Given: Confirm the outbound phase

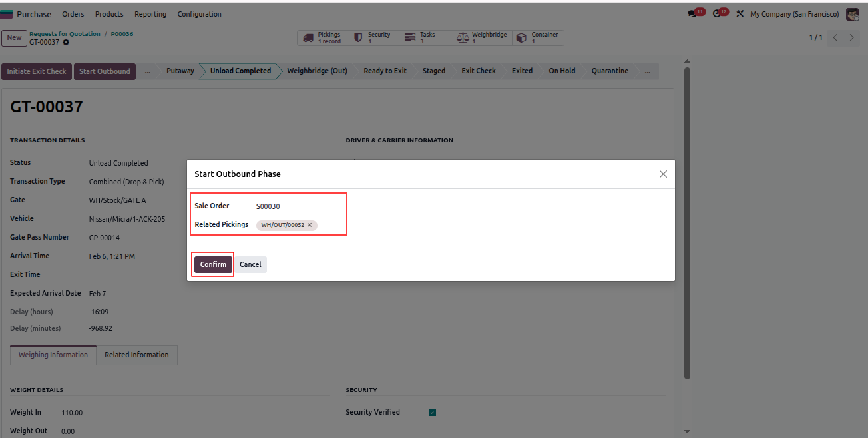Looking at the screenshot, I should click(213, 264).
